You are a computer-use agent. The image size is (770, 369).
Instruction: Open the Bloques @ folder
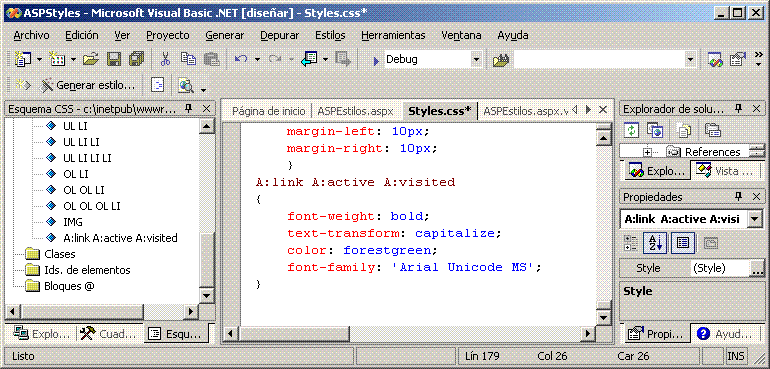[69, 285]
